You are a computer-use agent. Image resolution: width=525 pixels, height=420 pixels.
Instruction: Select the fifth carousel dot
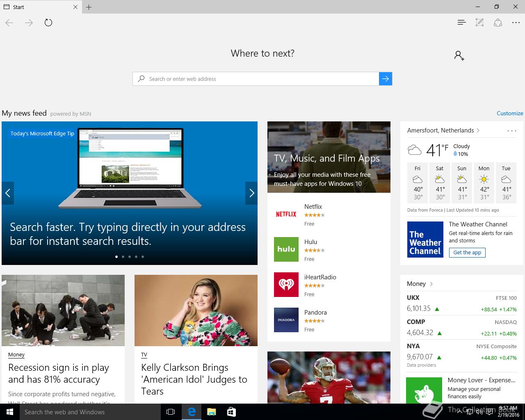coord(143,257)
